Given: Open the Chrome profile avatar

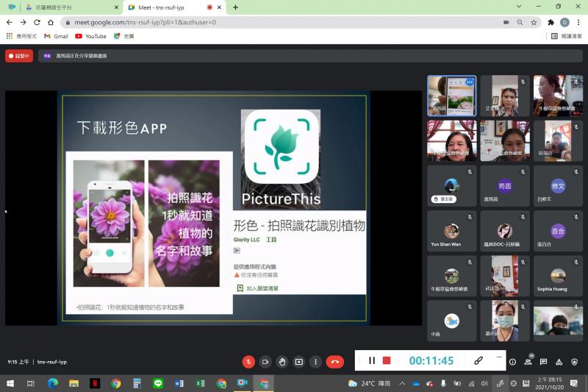Looking at the screenshot, I should (564, 23).
